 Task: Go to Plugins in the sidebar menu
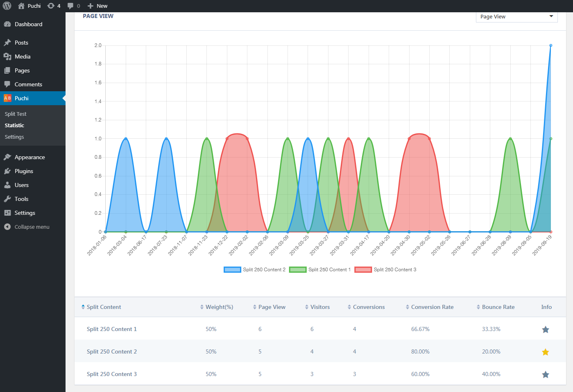(x=24, y=171)
